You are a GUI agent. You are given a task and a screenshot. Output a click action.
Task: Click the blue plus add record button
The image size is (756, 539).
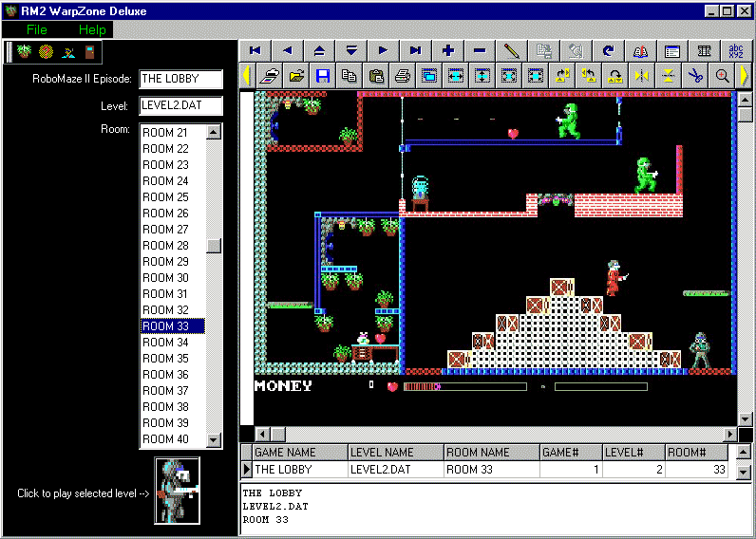point(447,50)
